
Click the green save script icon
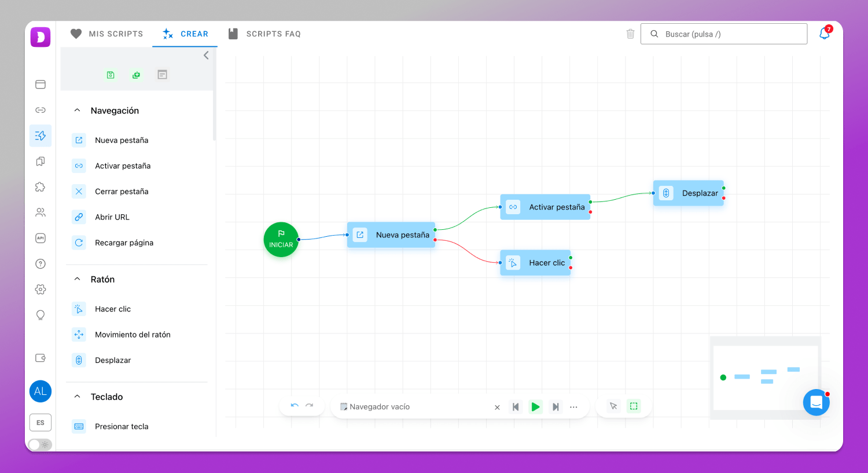[x=111, y=75]
